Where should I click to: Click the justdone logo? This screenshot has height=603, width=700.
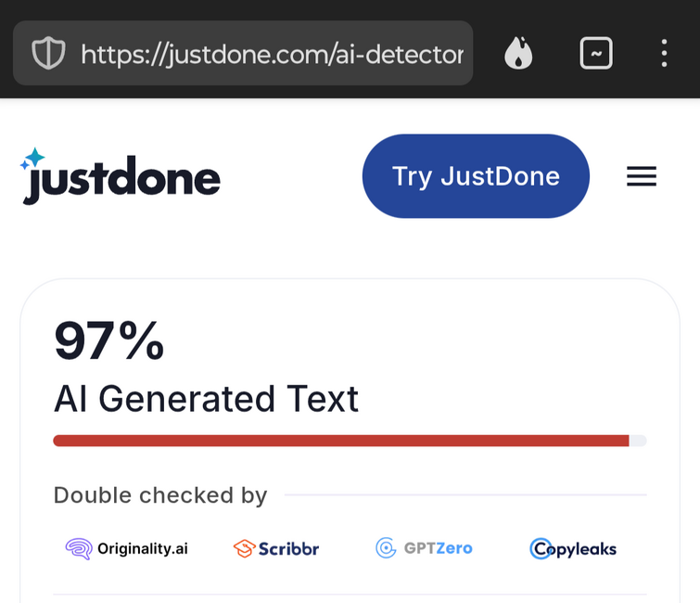click(x=121, y=176)
